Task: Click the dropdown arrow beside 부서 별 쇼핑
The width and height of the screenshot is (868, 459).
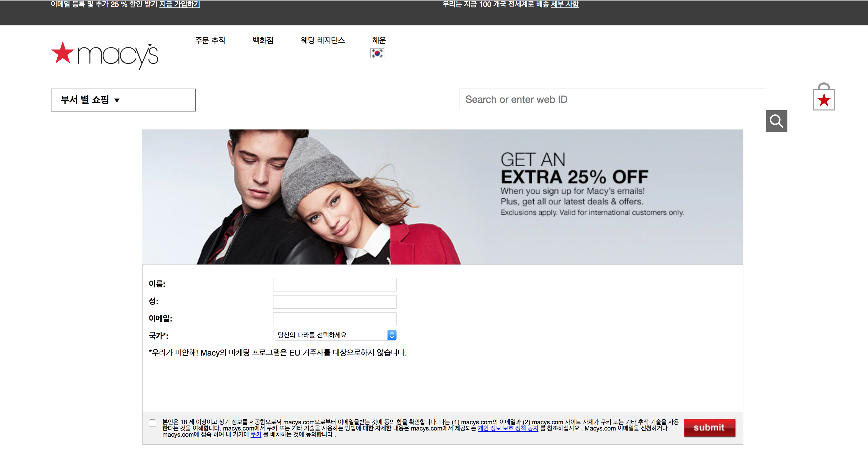Action: point(117,100)
